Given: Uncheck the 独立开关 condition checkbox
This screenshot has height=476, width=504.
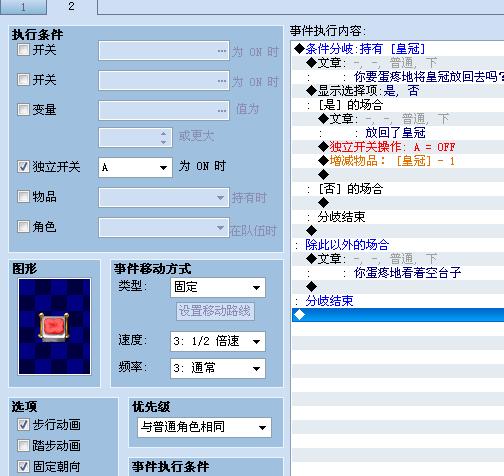Looking at the screenshot, I should pos(23,166).
